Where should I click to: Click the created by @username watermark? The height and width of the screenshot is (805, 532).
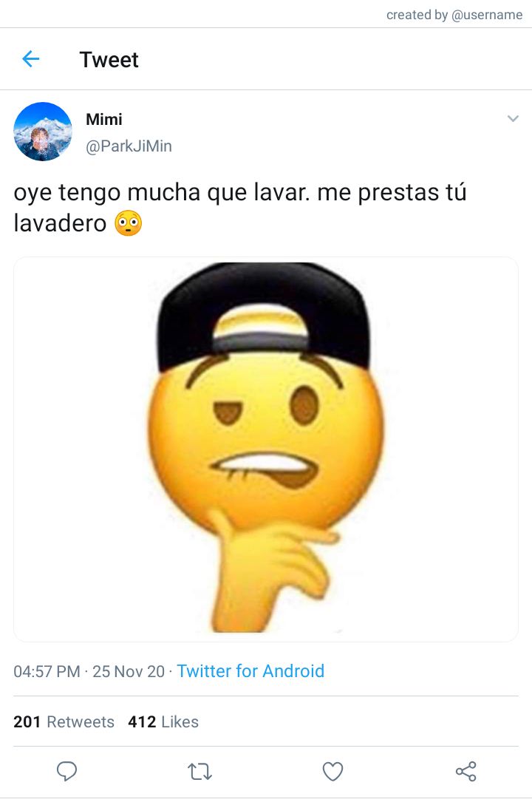click(454, 15)
